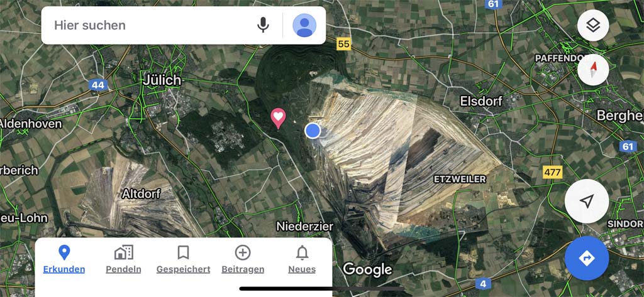
Task: Switch to the Erkunden tab
Action: [64, 259]
